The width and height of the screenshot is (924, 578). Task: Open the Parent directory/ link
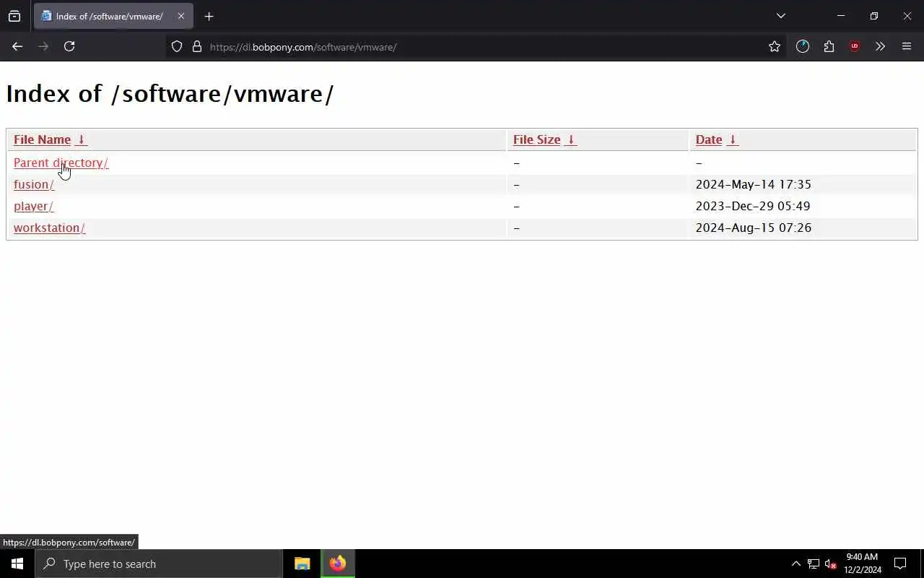click(x=61, y=163)
